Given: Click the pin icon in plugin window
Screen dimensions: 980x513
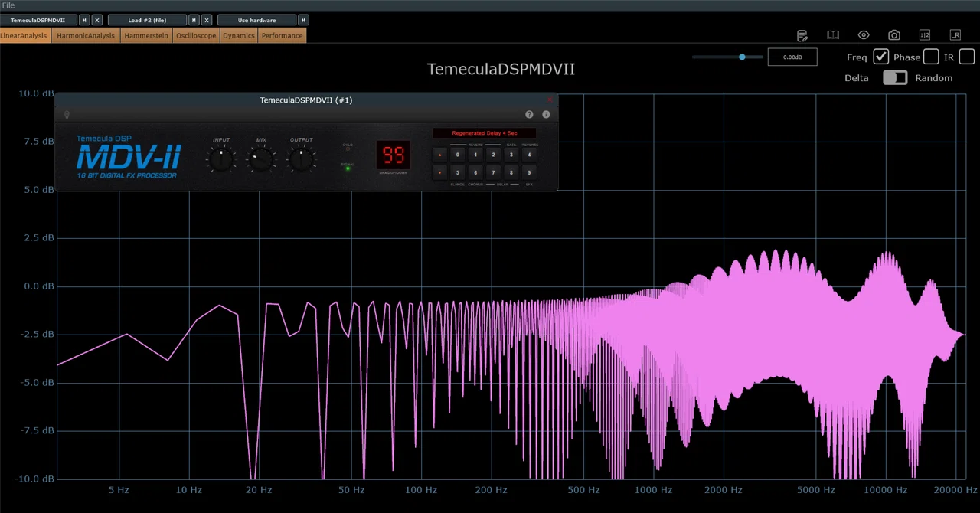Looking at the screenshot, I should coord(67,114).
